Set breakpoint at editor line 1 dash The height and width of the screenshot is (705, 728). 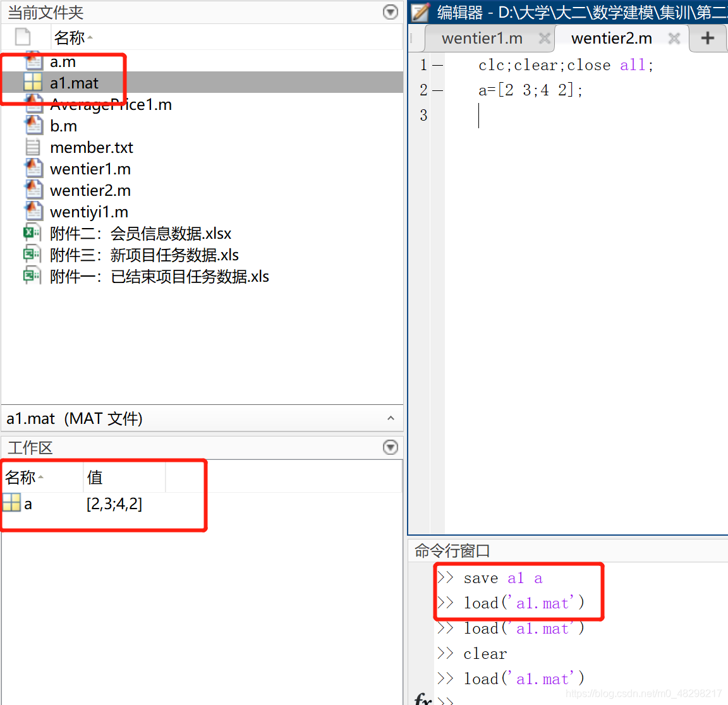click(438, 66)
